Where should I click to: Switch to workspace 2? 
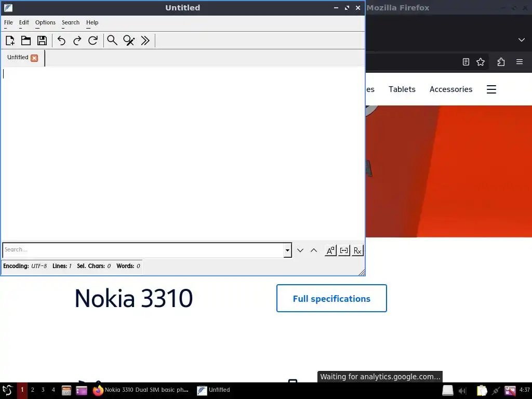coord(33,390)
